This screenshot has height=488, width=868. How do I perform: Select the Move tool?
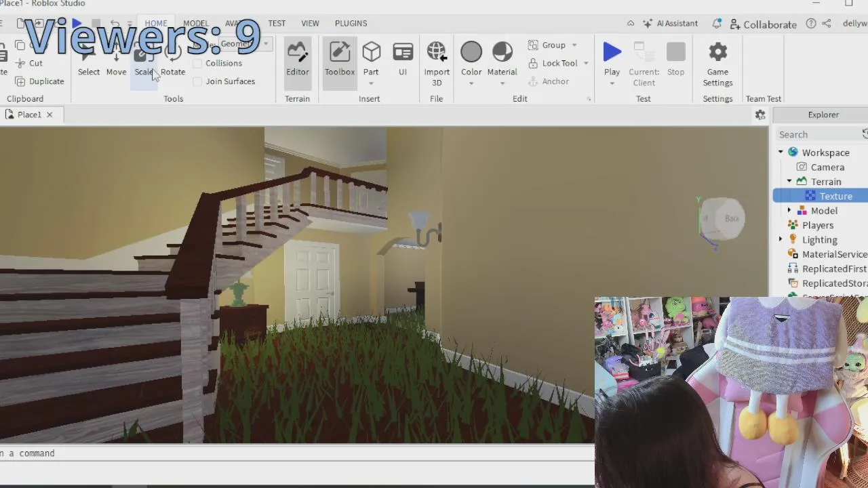[116, 63]
